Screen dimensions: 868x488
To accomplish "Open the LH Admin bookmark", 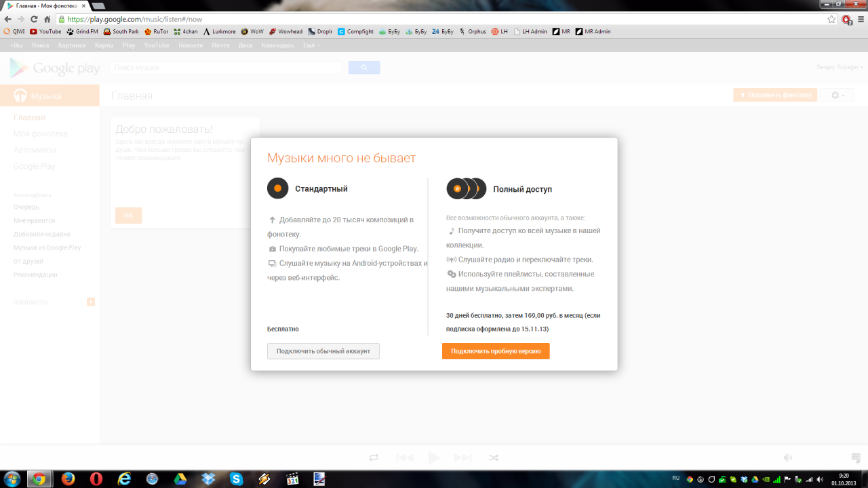I will coord(530,31).
